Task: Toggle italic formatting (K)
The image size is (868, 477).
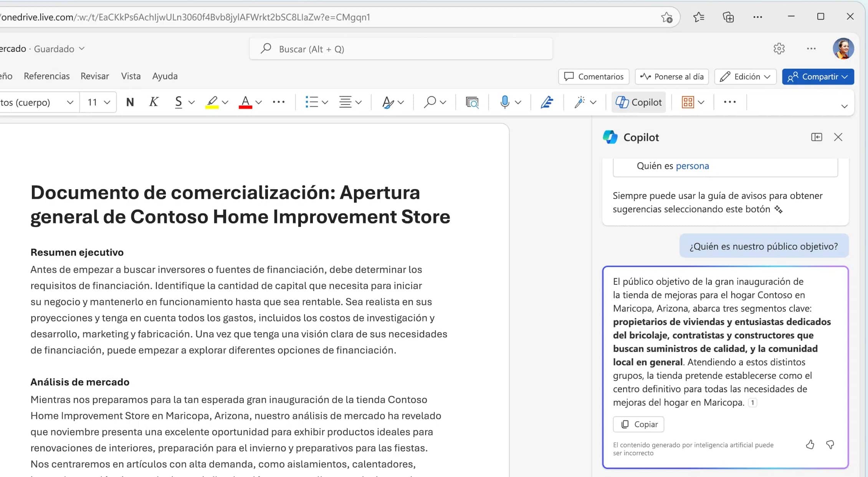Action: point(154,102)
